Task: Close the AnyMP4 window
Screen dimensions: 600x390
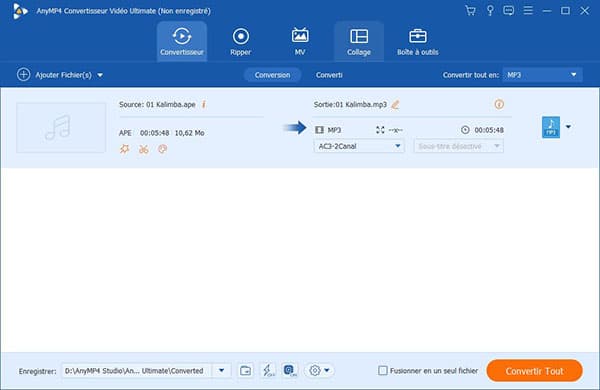Action: click(584, 11)
